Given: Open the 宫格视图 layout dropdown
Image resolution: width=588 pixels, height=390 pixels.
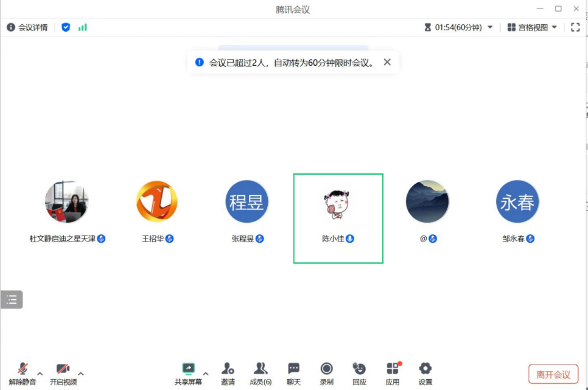Looking at the screenshot, I should point(532,27).
